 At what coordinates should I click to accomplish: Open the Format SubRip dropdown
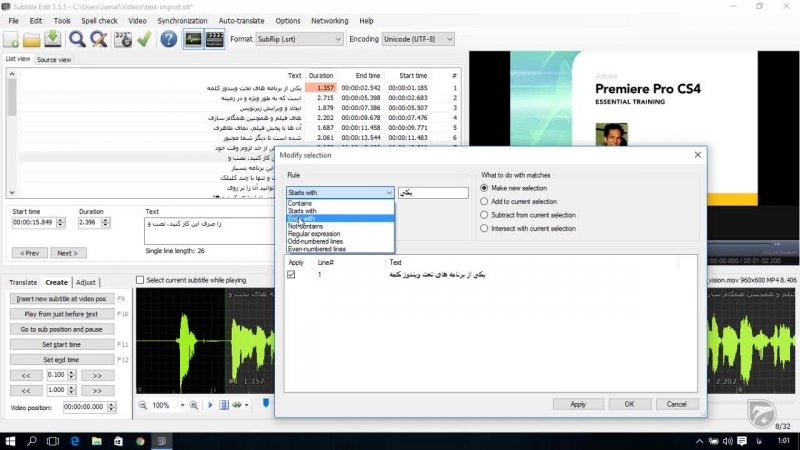click(299, 39)
